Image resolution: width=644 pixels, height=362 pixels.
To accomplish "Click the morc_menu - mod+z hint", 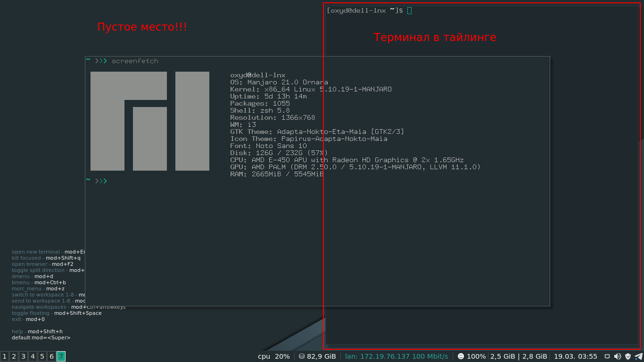I will pos(38,289).
